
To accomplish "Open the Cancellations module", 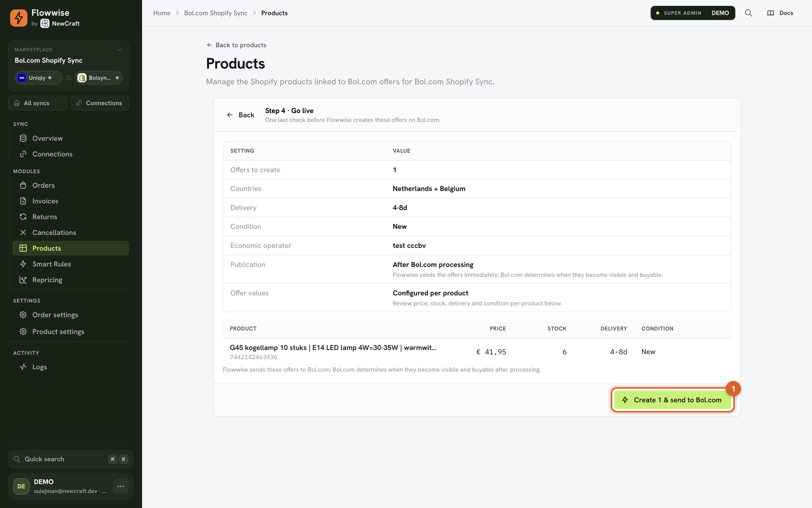I will tap(71, 232).
